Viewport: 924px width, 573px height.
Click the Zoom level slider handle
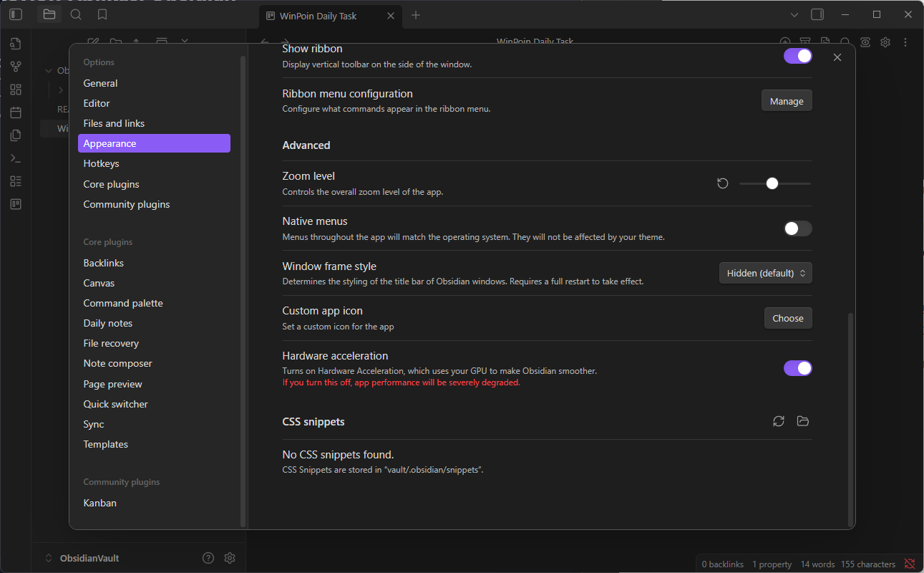click(x=772, y=183)
